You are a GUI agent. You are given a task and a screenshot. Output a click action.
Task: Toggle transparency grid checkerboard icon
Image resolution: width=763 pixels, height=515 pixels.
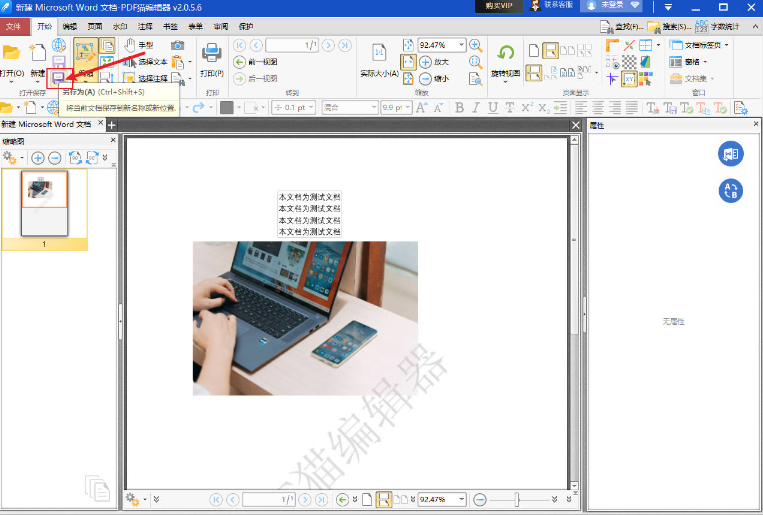point(629,62)
